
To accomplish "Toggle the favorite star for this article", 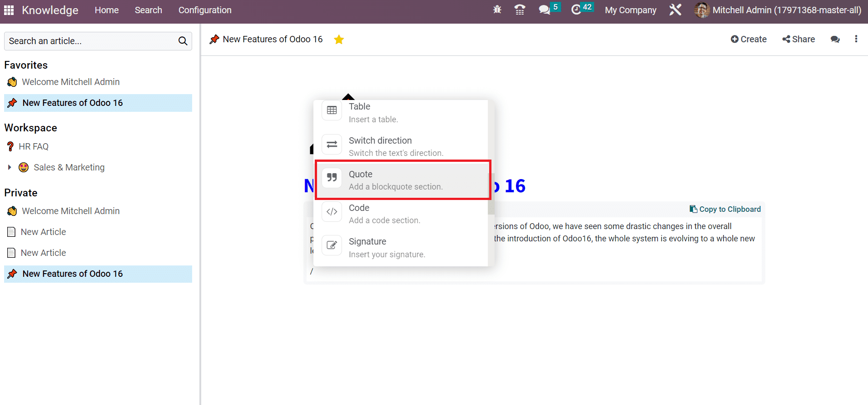I will tap(339, 40).
